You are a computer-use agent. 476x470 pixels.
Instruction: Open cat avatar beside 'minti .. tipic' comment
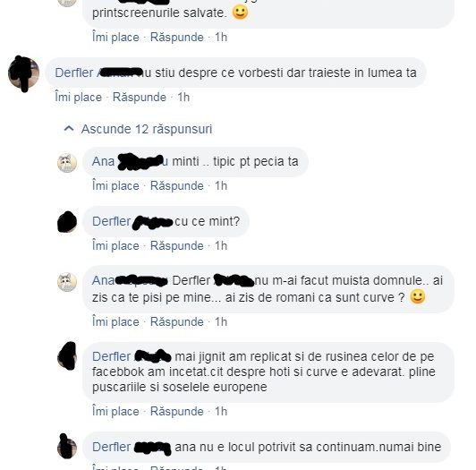pos(67,163)
